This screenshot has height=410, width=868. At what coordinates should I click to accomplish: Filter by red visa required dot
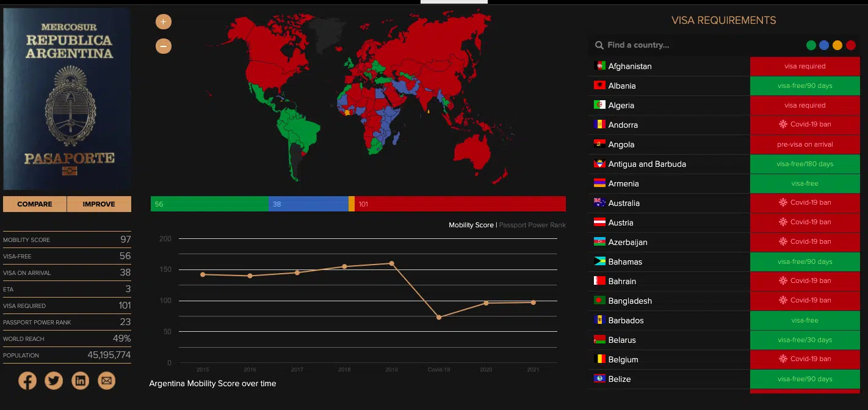tap(851, 45)
